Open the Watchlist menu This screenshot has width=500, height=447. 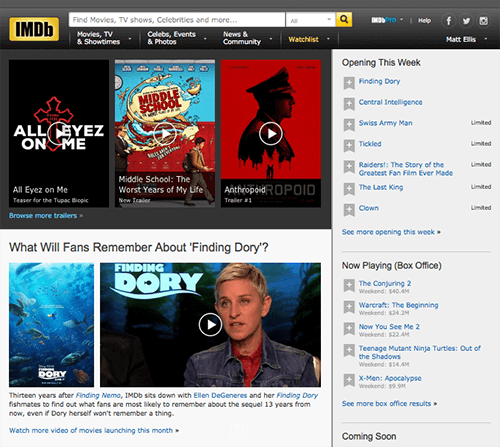click(309, 39)
